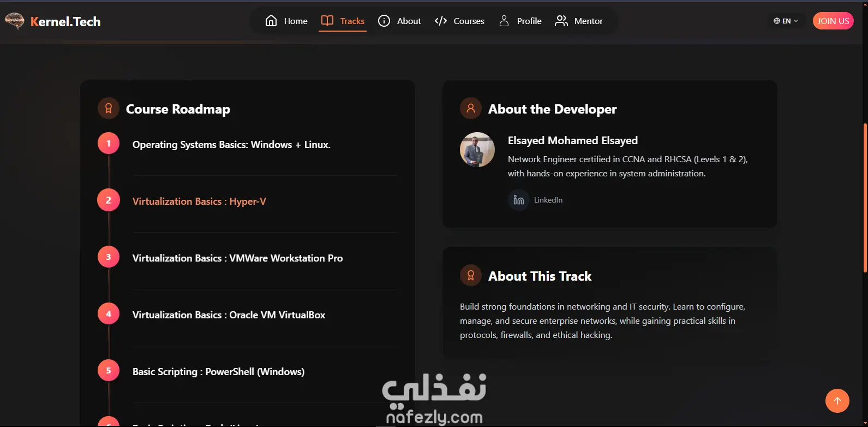Click the About the Developer user icon

tap(471, 108)
